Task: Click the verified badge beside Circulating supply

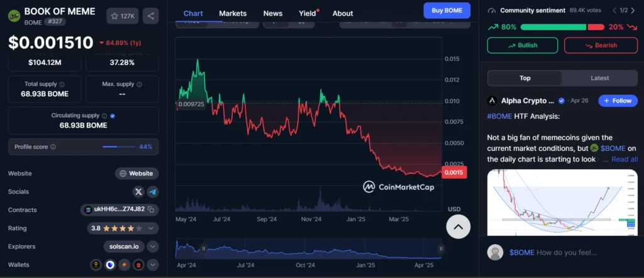Action: point(113,116)
